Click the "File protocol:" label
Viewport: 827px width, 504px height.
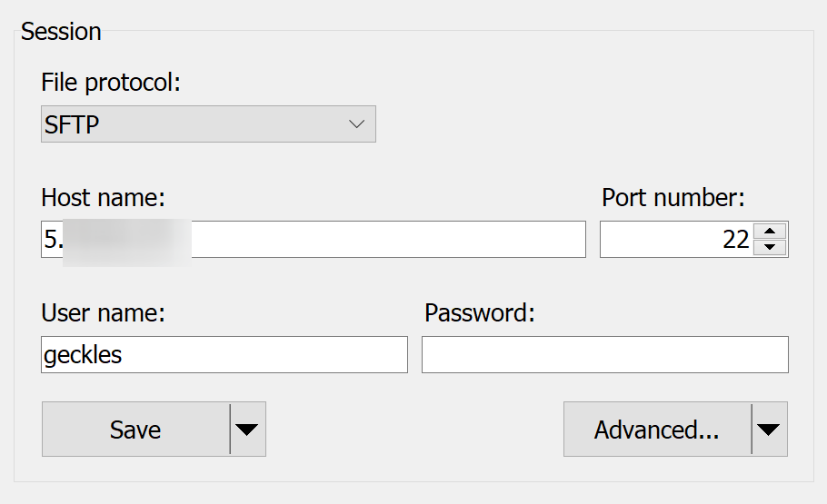[111, 83]
